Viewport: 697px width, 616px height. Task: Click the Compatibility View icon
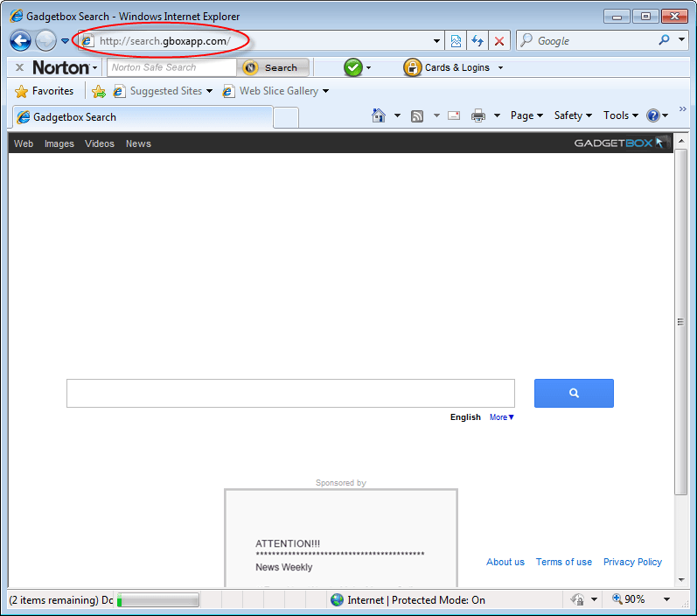tap(456, 41)
